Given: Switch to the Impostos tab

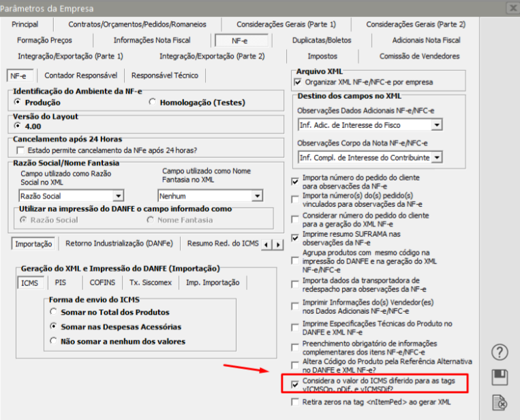Looking at the screenshot, I should (x=322, y=56).
